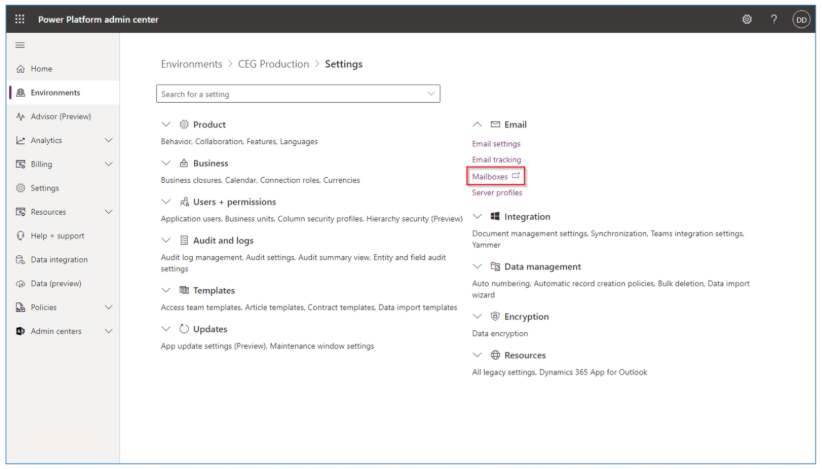
Task: Click the Home icon in sidebar
Action: (20, 69)
